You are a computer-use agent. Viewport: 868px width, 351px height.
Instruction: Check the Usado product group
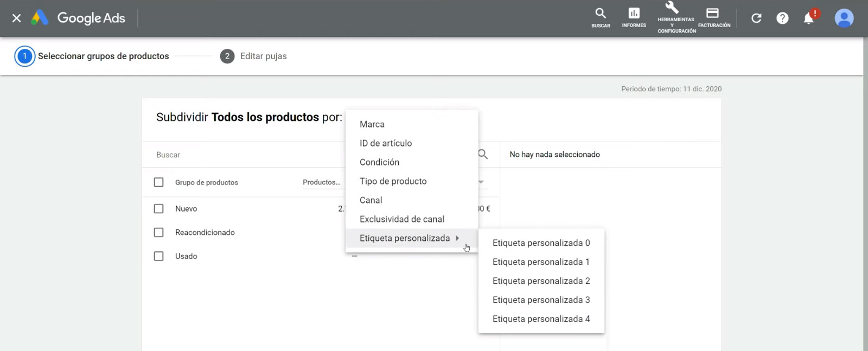(158, 256)
